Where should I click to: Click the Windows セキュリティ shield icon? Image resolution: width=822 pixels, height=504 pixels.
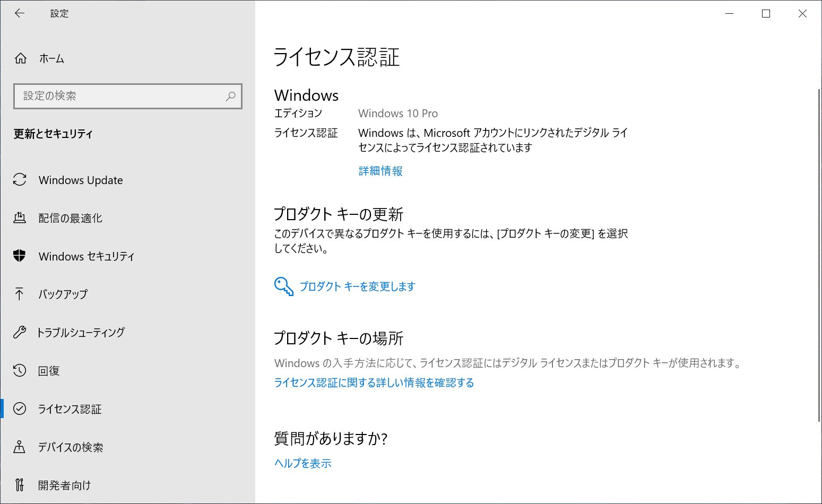click(20, 256)
